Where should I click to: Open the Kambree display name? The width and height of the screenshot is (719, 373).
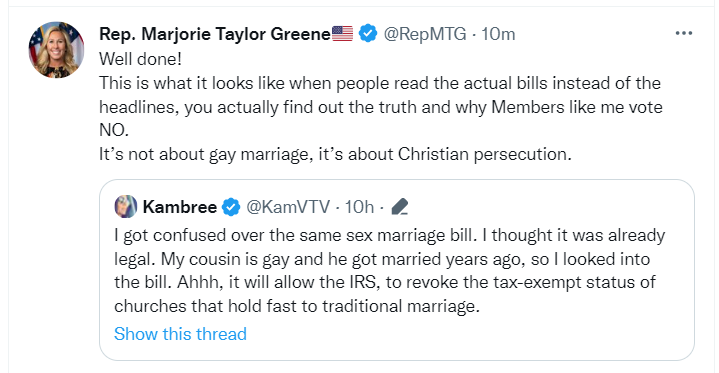point(180,207)
